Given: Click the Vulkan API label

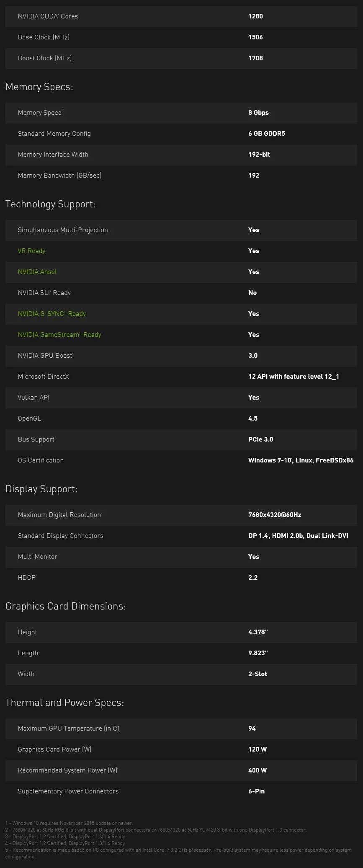Looking at the screenshot, I should pos(33,398).
